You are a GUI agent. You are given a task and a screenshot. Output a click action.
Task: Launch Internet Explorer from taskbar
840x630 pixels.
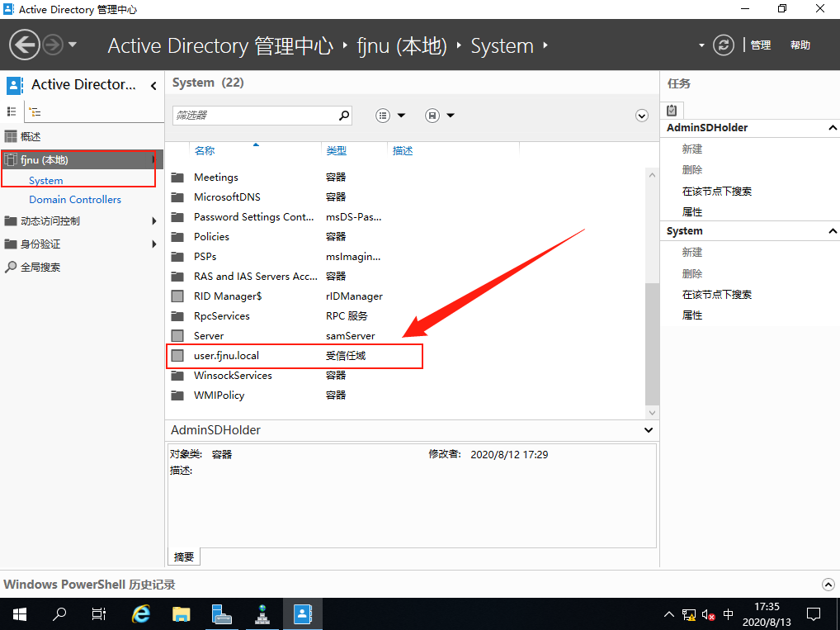141,614
